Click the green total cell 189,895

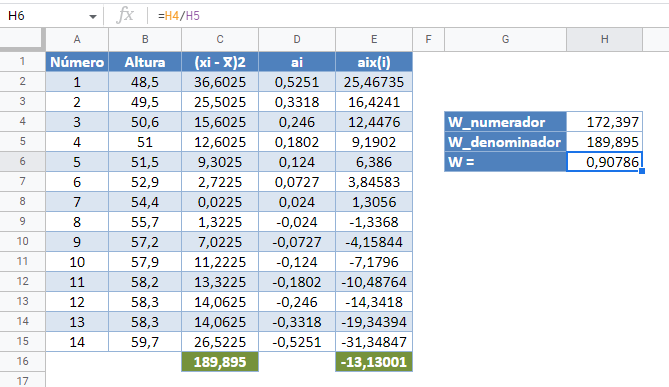click(x=220, y=362)
